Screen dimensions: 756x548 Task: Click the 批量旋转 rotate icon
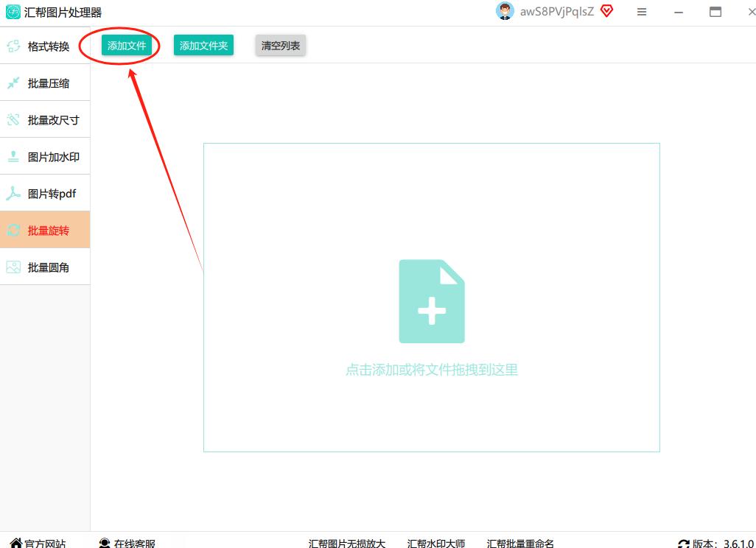(x=13, y=231)
